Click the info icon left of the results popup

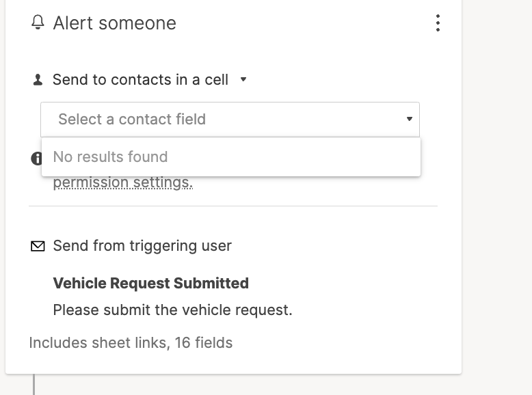tap(36, 158)
